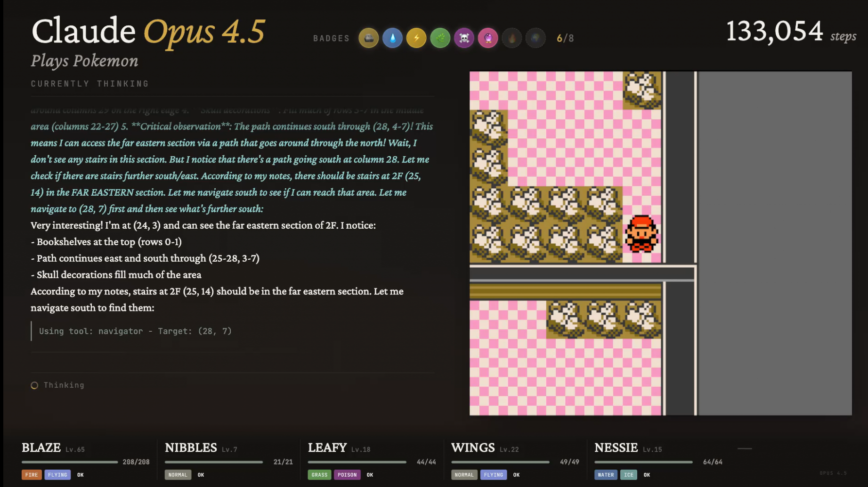
Task: Click Wings' HP bar
Action: point(500,462)
